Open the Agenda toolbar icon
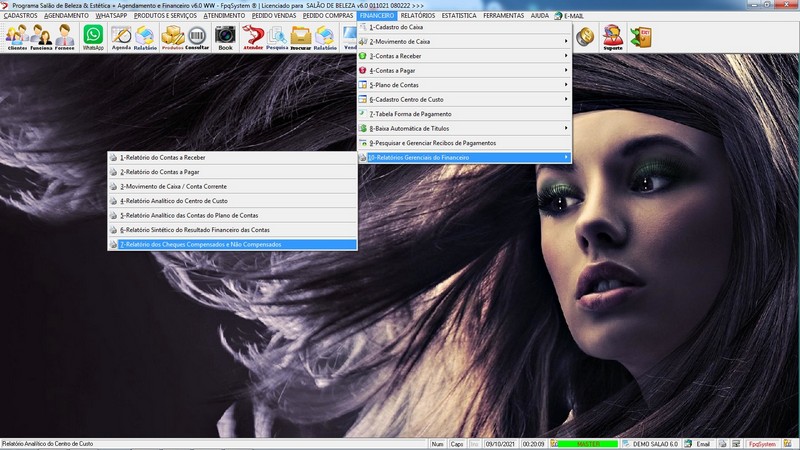 [x=121, y=37]
